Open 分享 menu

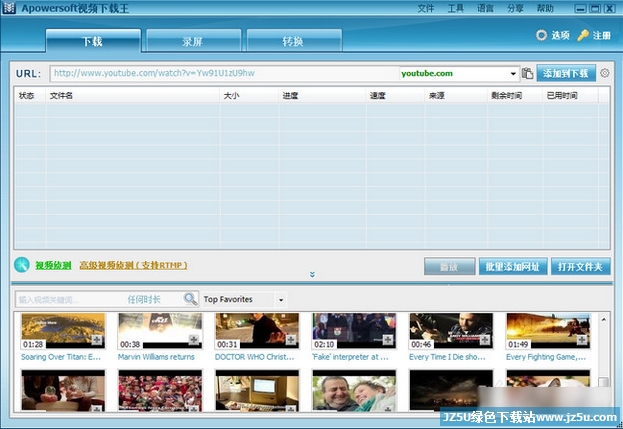coord(515,8)
